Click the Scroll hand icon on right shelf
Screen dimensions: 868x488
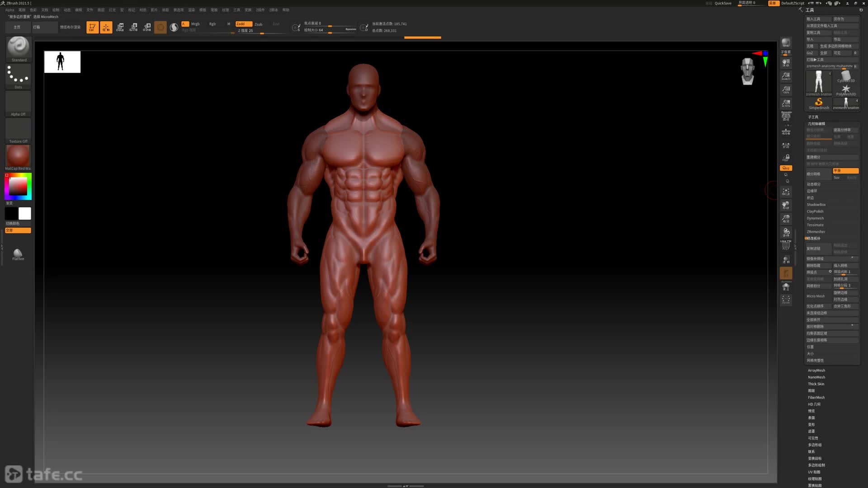point(786,62)
